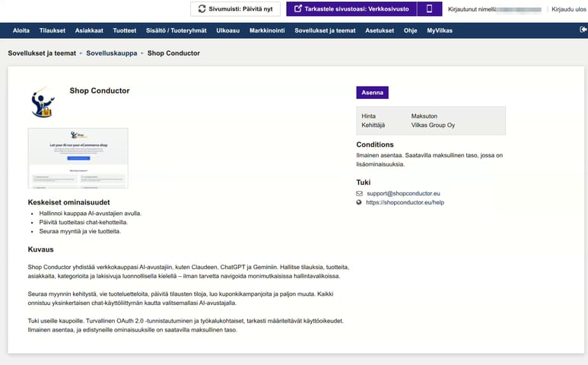Screen dimensions: 588x365
Task: Open the app screenshot thumbnail preview
Action: (x=78, y=157)
